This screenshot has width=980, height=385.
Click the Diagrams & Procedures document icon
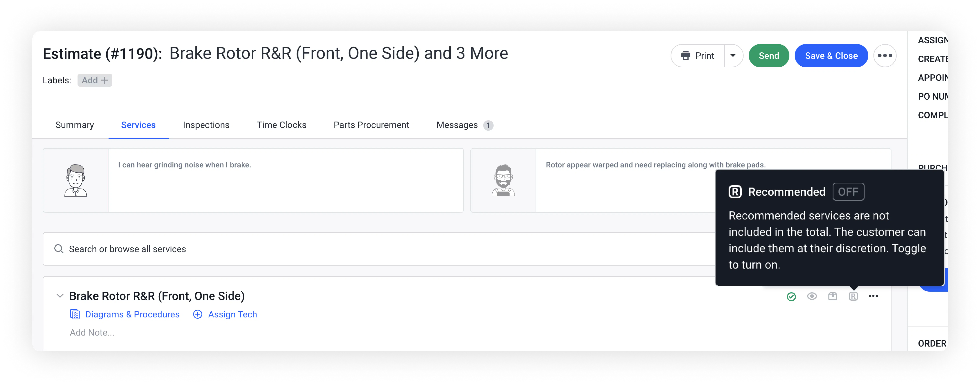click(75, 314)
